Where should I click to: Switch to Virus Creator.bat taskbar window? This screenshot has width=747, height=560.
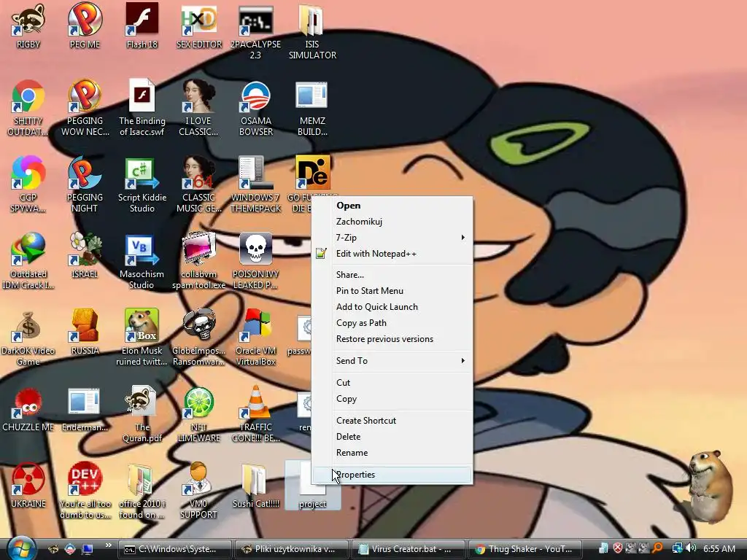coord(409,549)
